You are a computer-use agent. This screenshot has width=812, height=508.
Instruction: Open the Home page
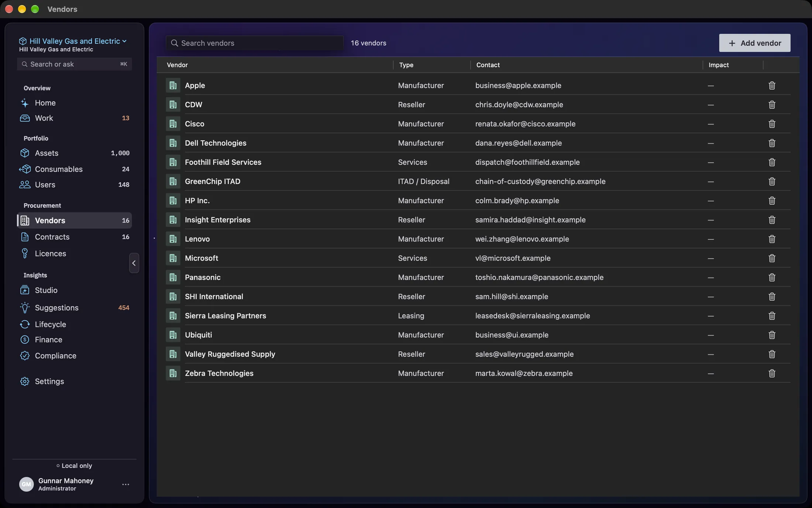click(74, 103)
